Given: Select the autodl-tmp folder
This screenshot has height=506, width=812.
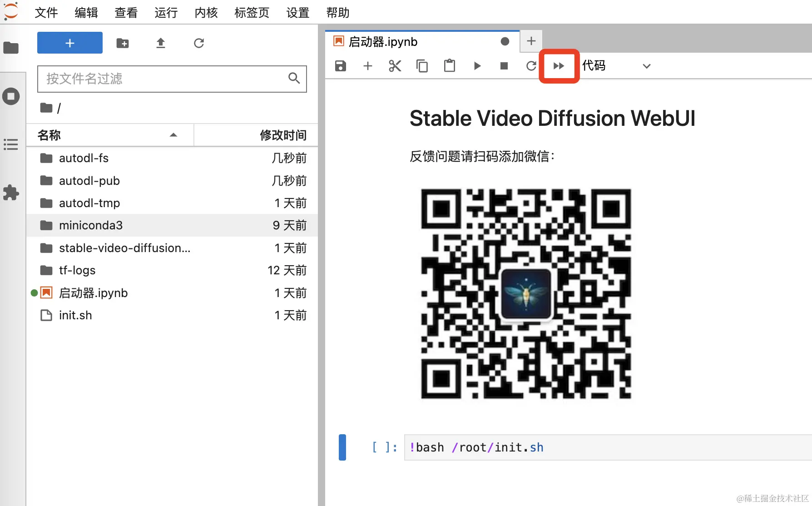Looking at the screenshot, I should point(172,203).
